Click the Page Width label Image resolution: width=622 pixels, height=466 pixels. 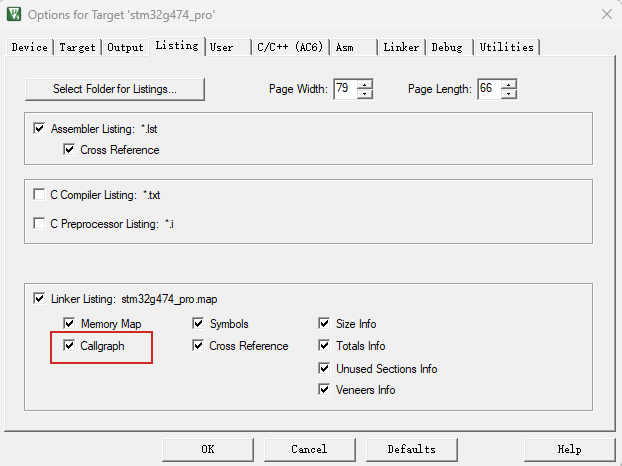[x=298, y=89]
